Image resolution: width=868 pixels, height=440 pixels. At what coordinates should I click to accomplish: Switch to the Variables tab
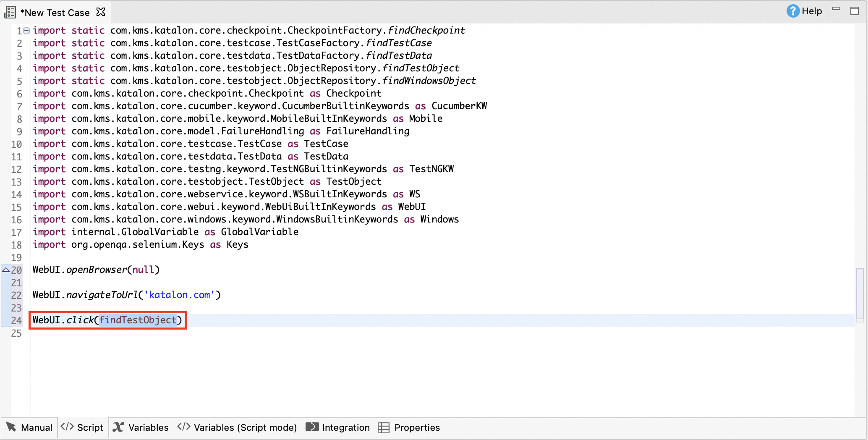coord(148,427)
